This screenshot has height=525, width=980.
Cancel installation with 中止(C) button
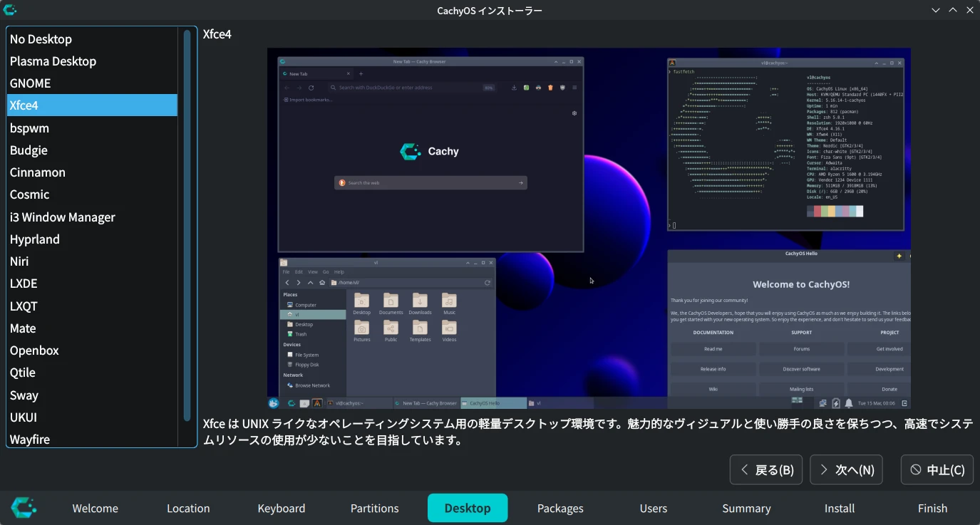[937, 469]
